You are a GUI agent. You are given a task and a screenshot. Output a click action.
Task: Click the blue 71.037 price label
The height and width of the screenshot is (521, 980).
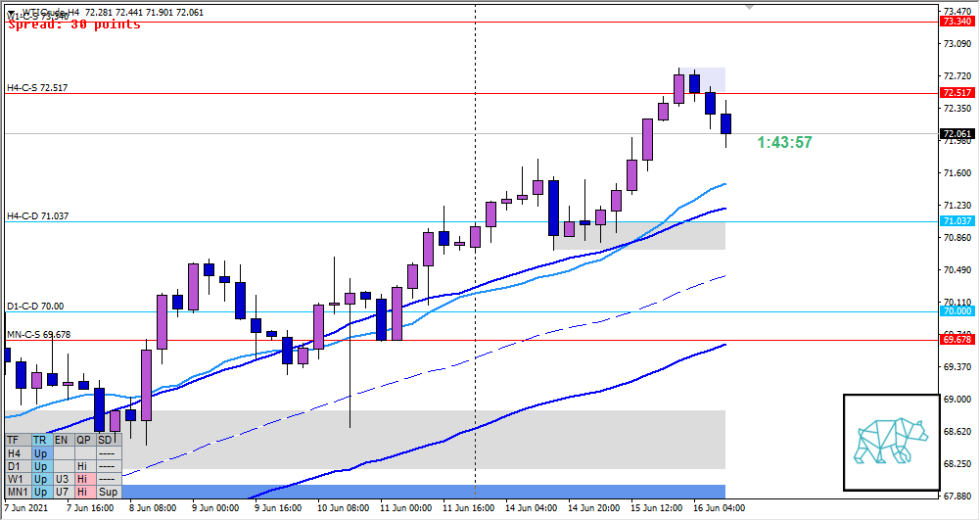pyautogui.click(x=955, y=221)
